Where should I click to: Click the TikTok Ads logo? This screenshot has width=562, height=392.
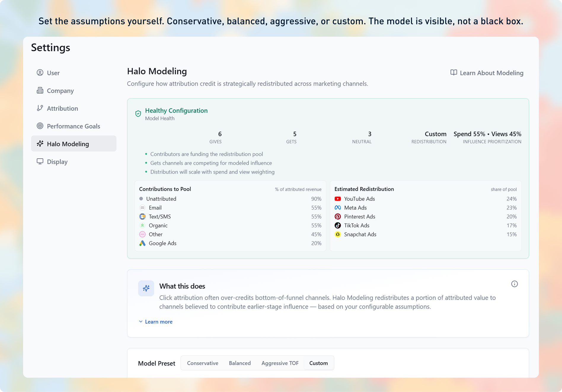click(x=338, y=225)
